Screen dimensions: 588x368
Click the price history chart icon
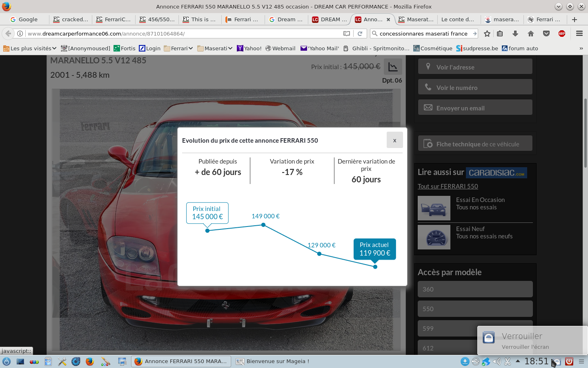click(393, 67)
